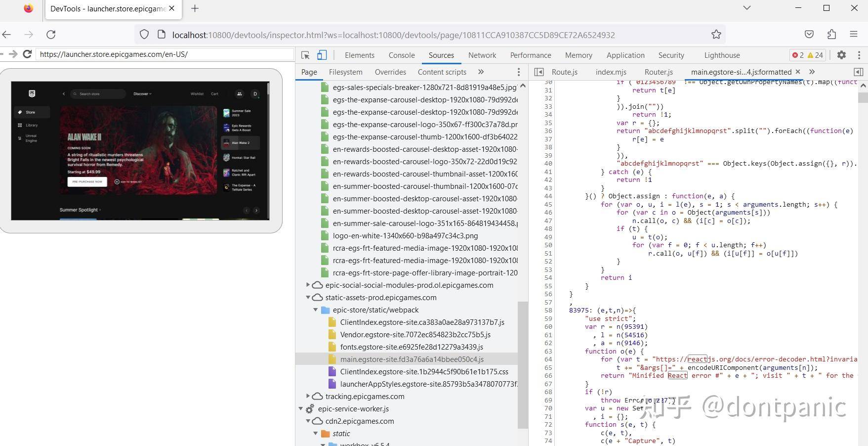Switch to Filesystem navigator sub-tab
This screenshot has width=868, height=446.
[345, 72]
